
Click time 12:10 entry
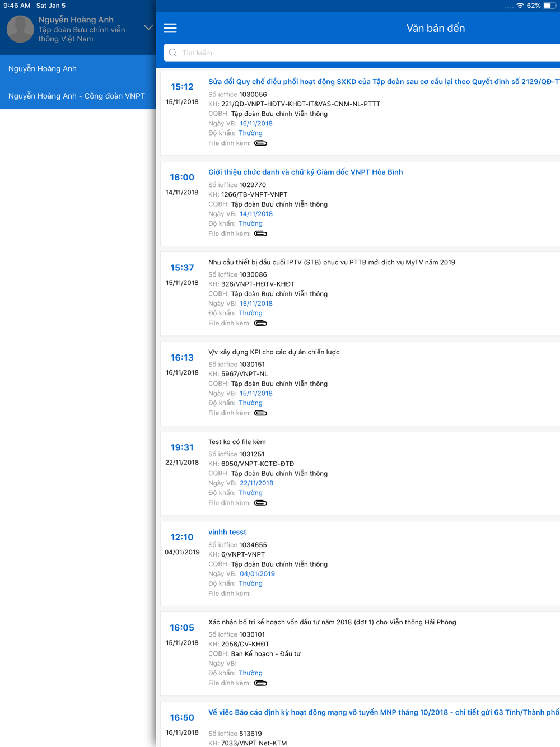point(182,537)
